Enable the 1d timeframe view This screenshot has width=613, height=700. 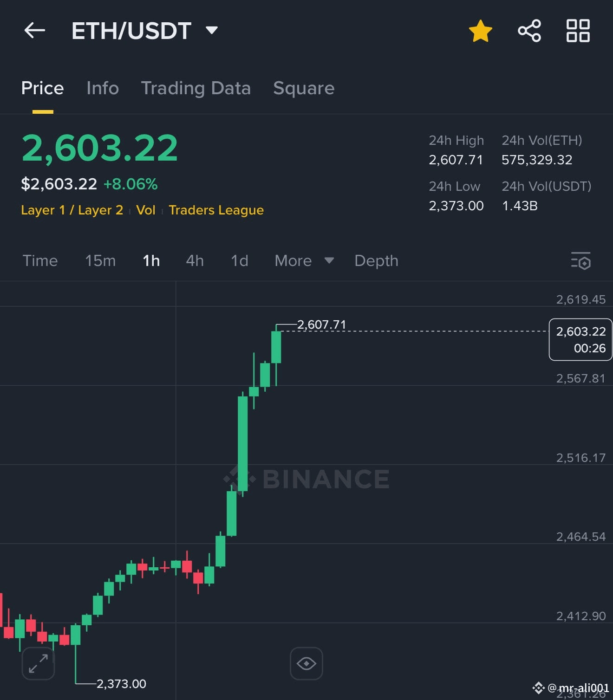[240, 261]
